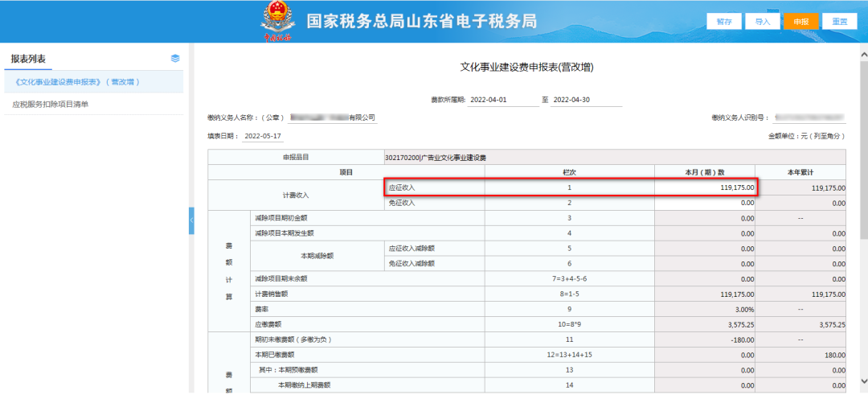Click the 本年累计 column header
The height and width of the screenshot is (395, 868).
point(800,172)
